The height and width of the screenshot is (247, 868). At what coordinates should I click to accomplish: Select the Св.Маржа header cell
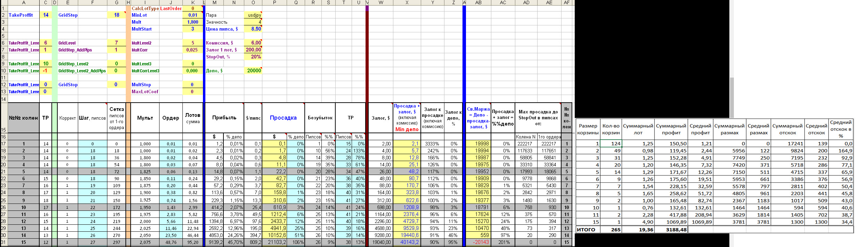[x=478, y=118]
